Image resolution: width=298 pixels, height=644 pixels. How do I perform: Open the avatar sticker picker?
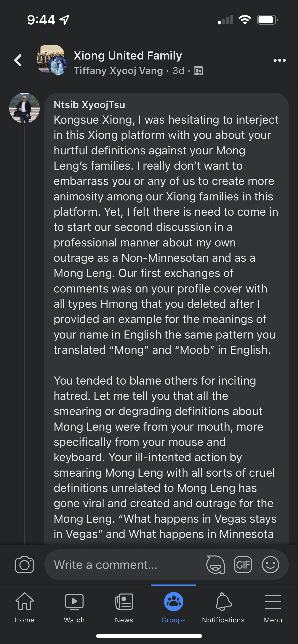215,565
